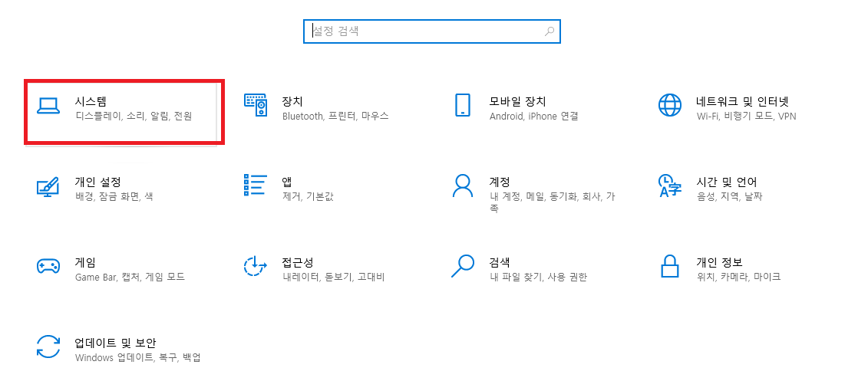Focus the 설정 검색 input field

[432, 31]
